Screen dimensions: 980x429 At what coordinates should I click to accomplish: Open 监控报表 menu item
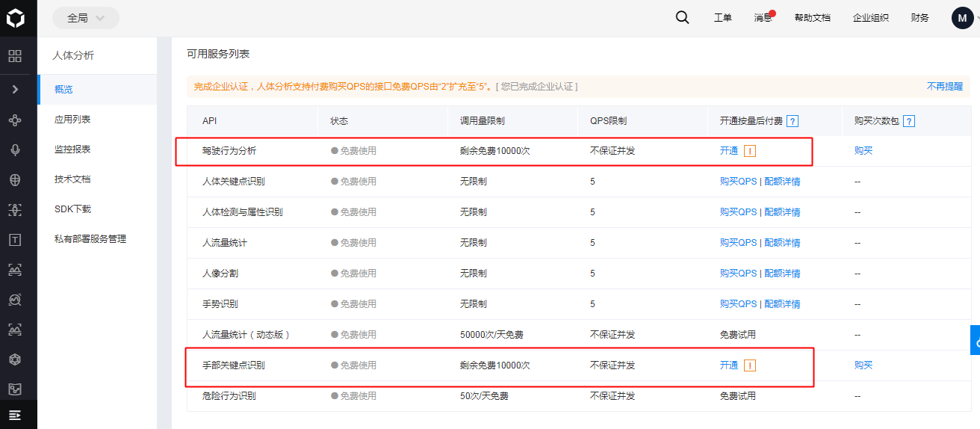(72, 149)
